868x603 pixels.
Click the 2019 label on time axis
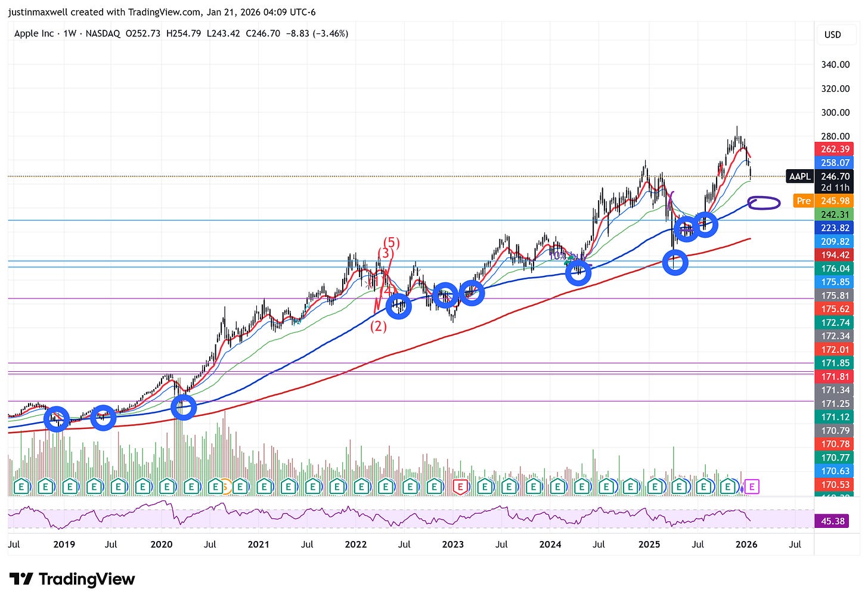click(64, 544)
